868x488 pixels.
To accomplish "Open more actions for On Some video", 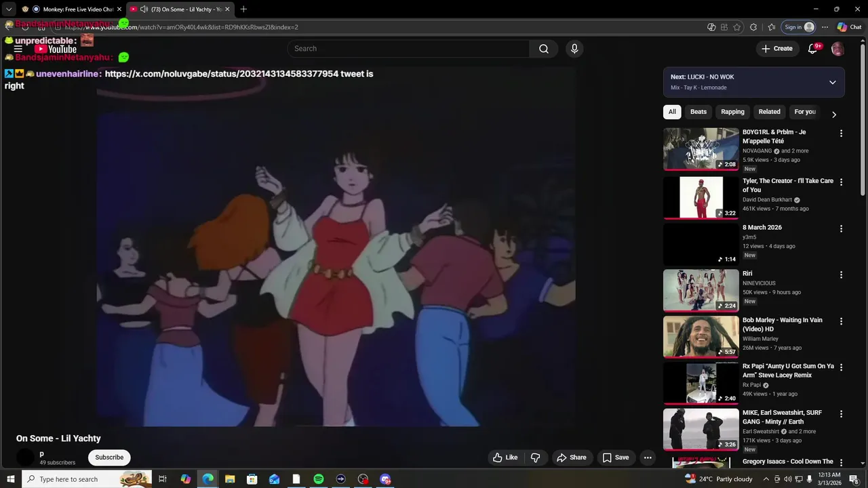I will pyautogui.click(x=648, y=457).
